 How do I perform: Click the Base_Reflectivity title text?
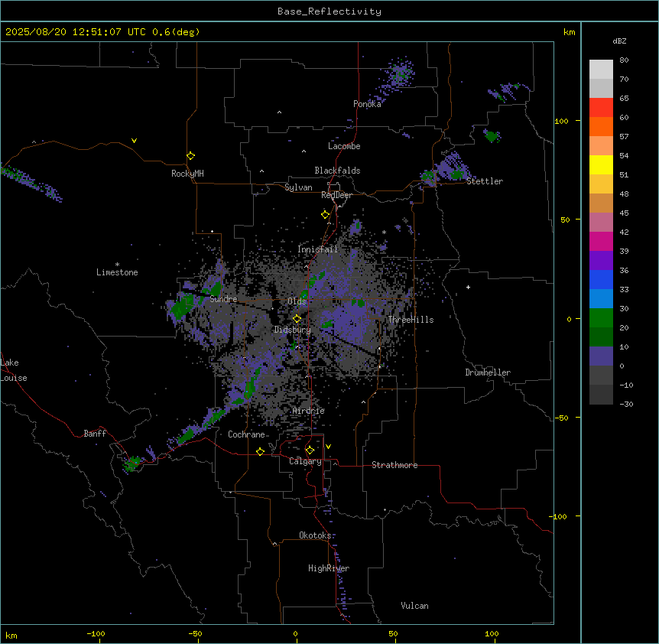pos(329,11)
